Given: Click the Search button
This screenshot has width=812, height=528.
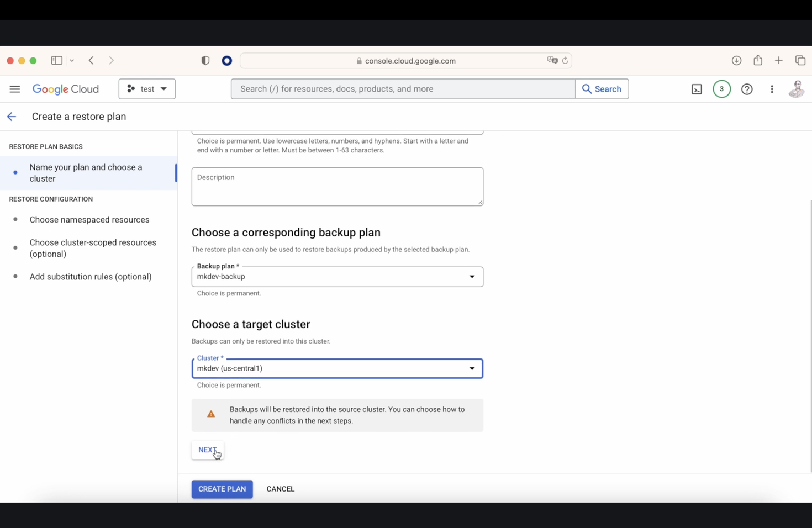Looking at the screenshot, I should pyautogui.click(x=602, y=89).
